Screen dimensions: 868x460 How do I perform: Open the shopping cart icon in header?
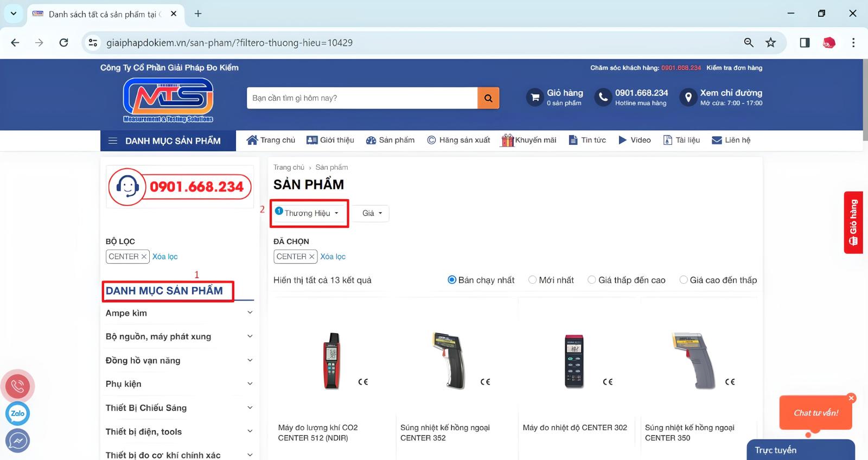[535, 98]
